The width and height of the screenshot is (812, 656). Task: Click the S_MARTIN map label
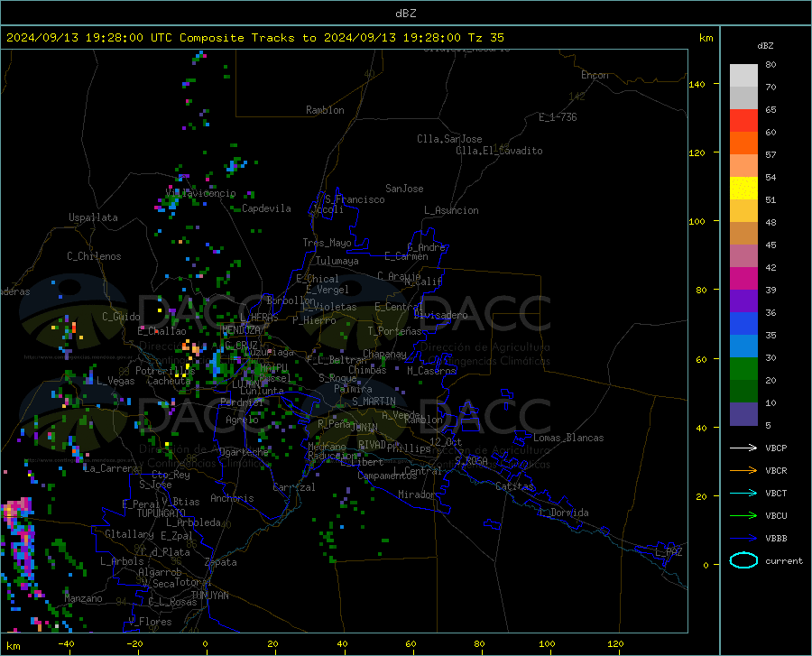[x=374, y=402]
